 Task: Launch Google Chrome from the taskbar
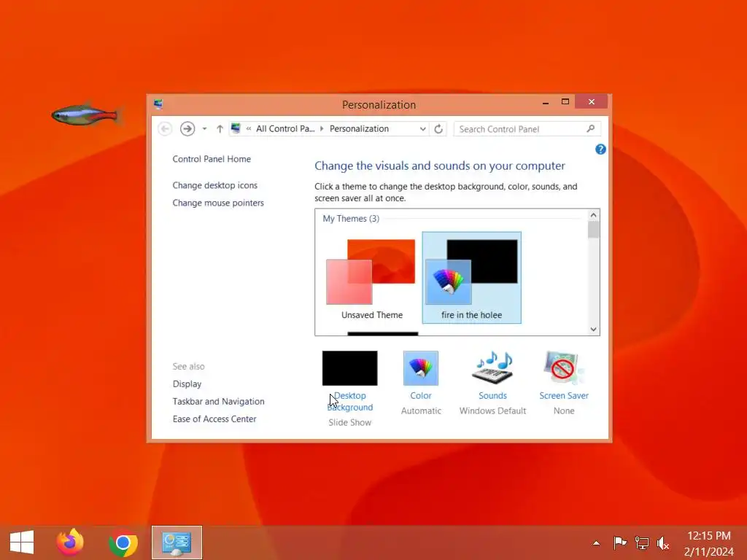123,542
